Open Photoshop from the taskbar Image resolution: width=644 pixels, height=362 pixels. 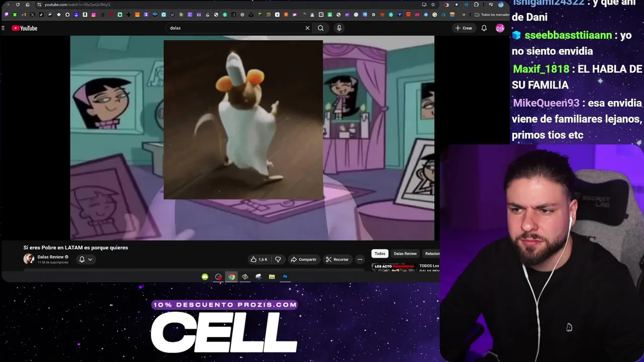pyautogui.click(x=285, y=277)
